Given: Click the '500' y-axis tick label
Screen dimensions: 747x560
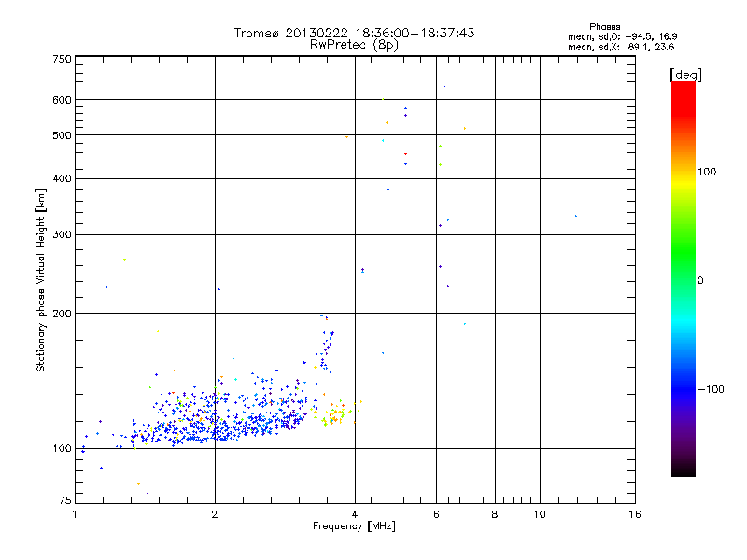Looking at the screenshot, I should (62, 135).
